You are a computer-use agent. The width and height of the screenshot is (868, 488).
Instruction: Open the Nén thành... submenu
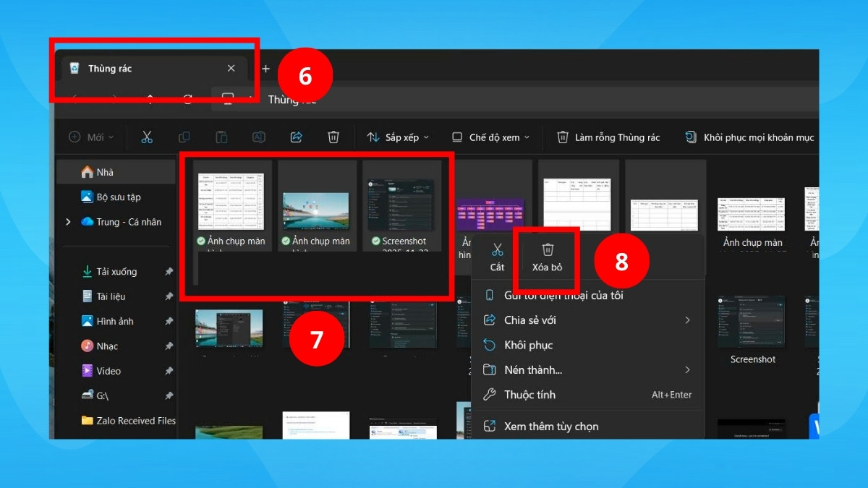pos(587,369)
